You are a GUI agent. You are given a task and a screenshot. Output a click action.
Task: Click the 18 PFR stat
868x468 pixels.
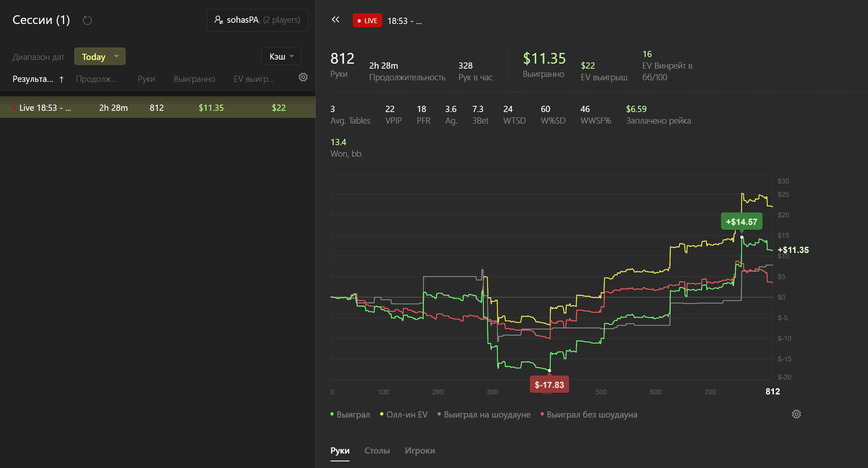coord(423,115)
